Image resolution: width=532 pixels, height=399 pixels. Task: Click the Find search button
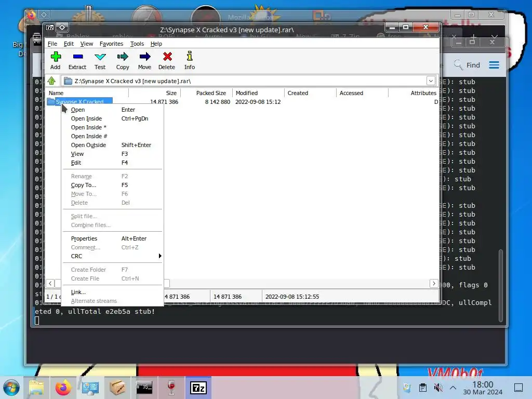[x=467, y=65]
